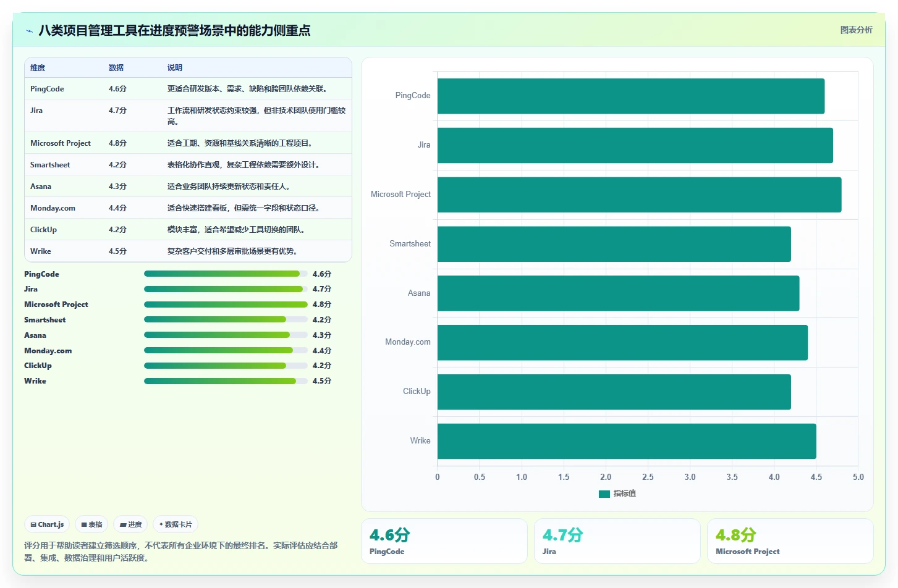Click the lightning icon beside the title
The width and height of the screenshot is (898, 588).
coord(29,31)
